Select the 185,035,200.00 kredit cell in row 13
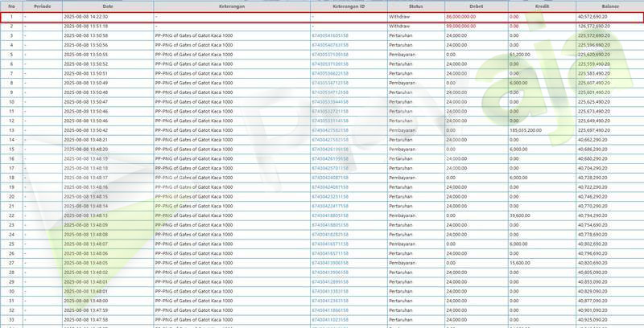 pos(528,130)
